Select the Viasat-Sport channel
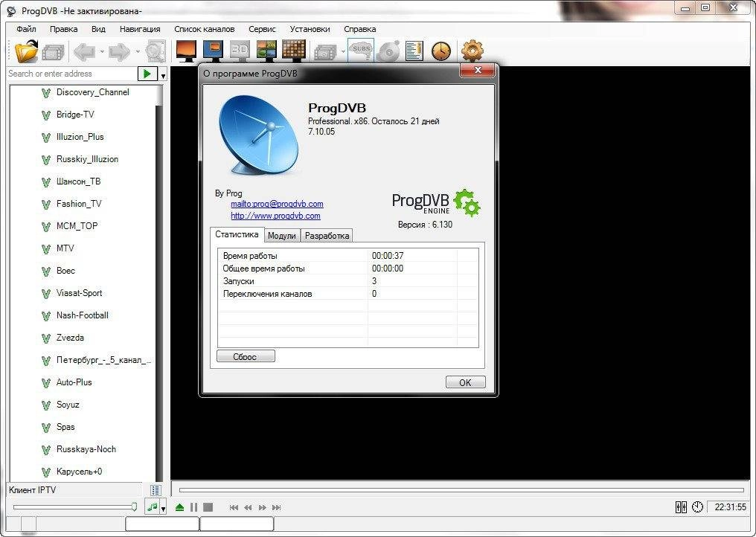This screenshot has height=537, width=756. pos(79,292)
